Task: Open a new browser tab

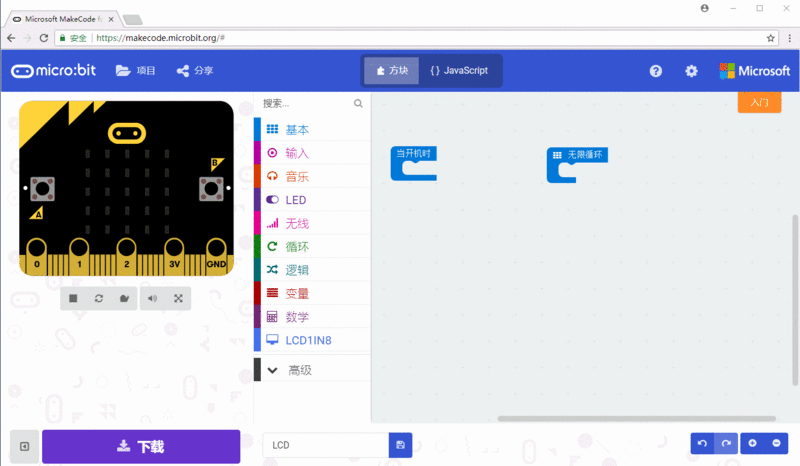Action: 133,19
